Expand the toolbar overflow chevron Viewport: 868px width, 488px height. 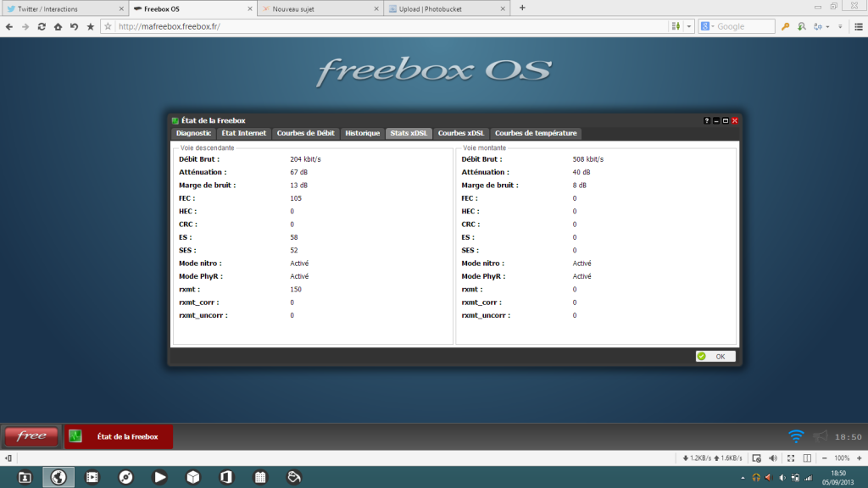[x=840, y=26]
